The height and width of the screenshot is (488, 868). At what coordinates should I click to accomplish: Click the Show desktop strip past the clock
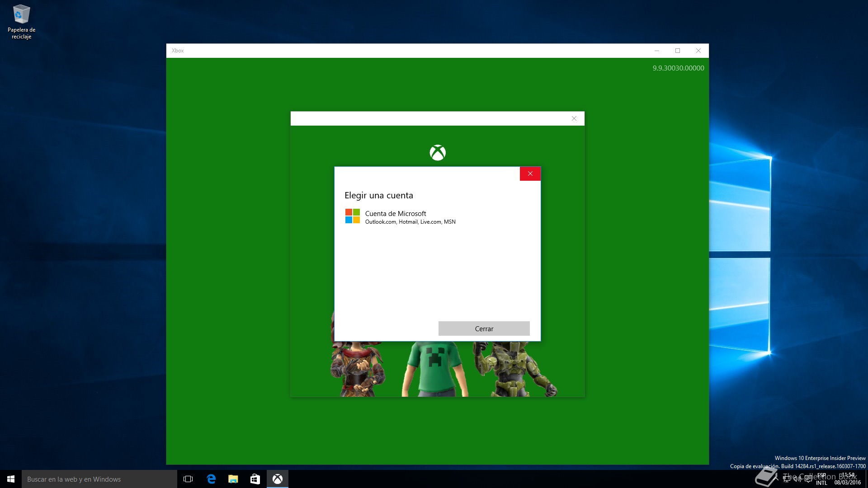(866, 479)
